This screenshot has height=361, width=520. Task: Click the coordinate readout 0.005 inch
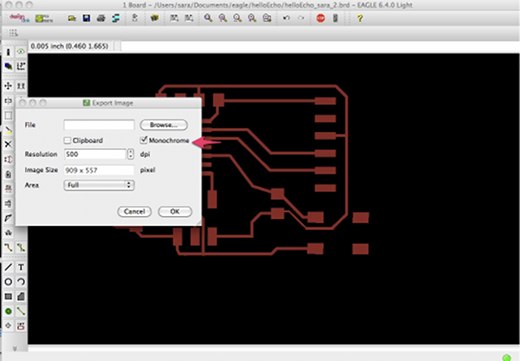[x=69, y=46]
